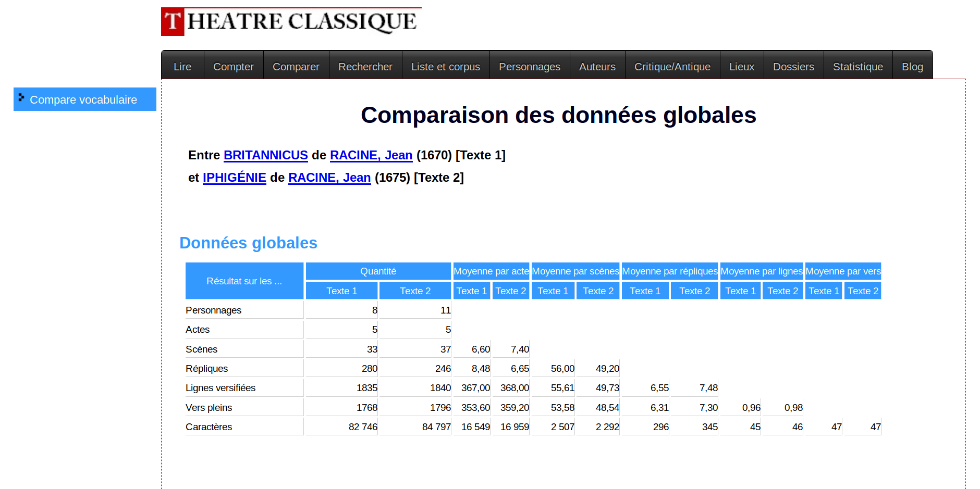Go to the Statistique menu

(x=858, y=67)
